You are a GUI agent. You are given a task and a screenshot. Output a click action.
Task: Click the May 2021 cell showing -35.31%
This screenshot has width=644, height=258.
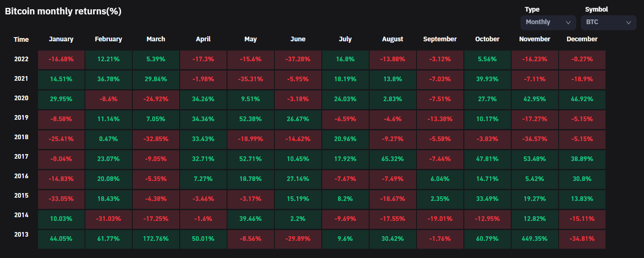[x=251, y=79]
